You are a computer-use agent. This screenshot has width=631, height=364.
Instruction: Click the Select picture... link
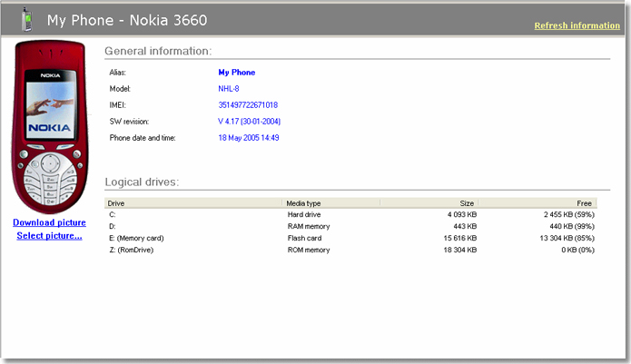[x=49, y=236]
